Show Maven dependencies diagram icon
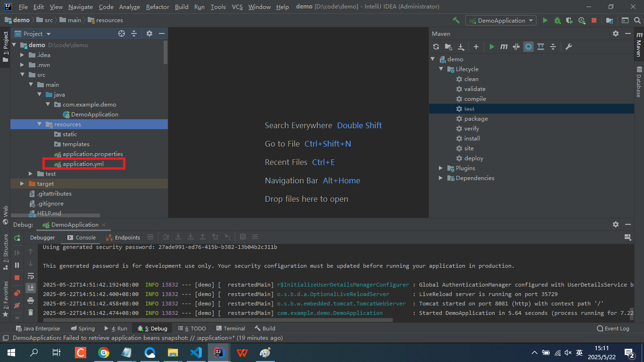 coord(541,47)
